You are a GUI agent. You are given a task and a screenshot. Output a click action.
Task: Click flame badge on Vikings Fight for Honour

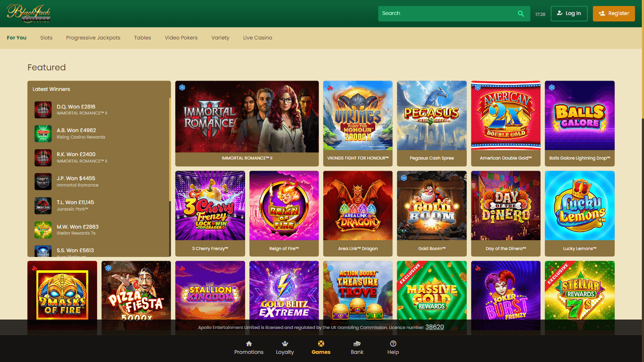point(330,87)
